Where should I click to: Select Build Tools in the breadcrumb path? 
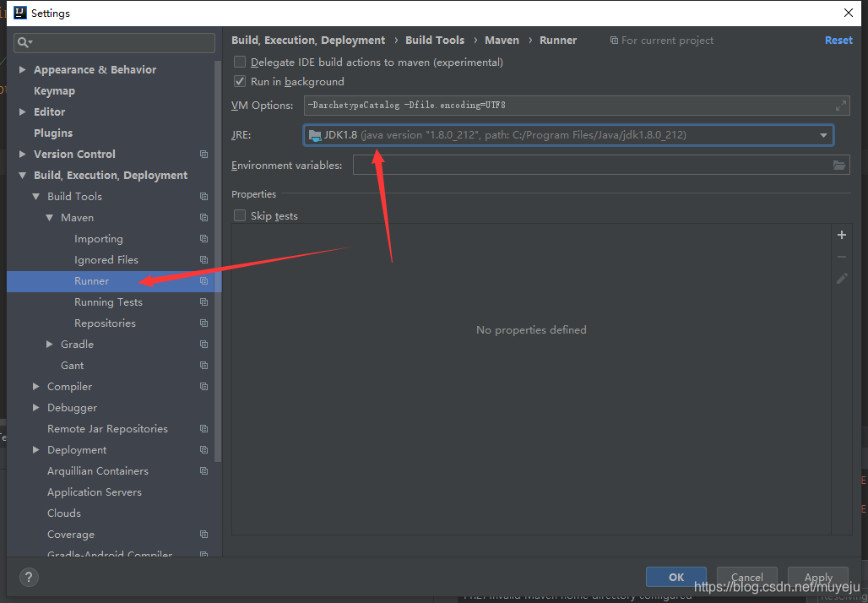435,40
